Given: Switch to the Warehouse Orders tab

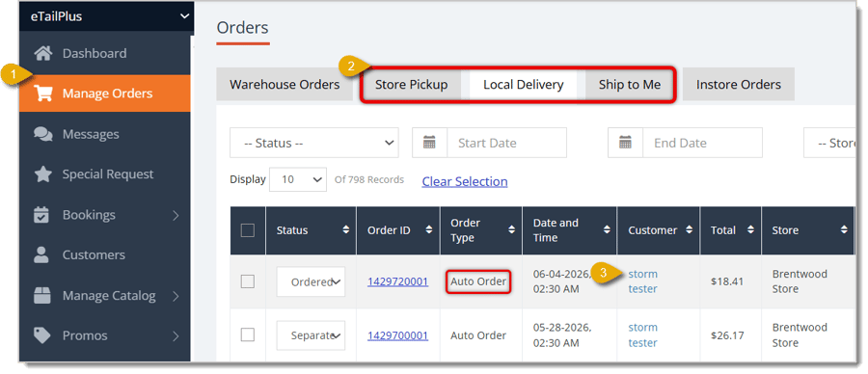Looking at the screenshot, I should (x=285, y=85).
